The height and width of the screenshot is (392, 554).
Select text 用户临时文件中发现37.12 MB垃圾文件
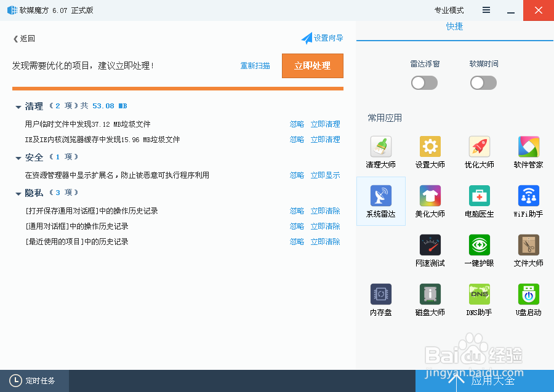point(87,124)
